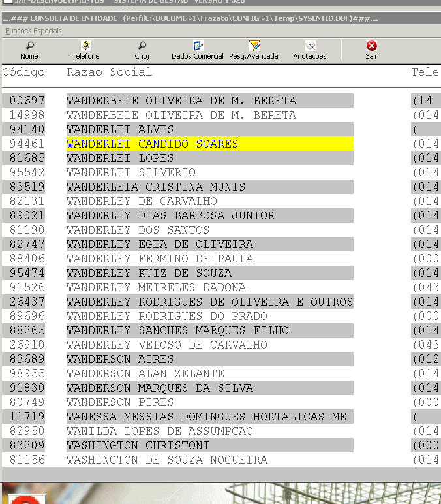Screen dimensions: 441x504
Task: Select row WANDERLEY DE CARVALHO
Action: coord(210,201)
